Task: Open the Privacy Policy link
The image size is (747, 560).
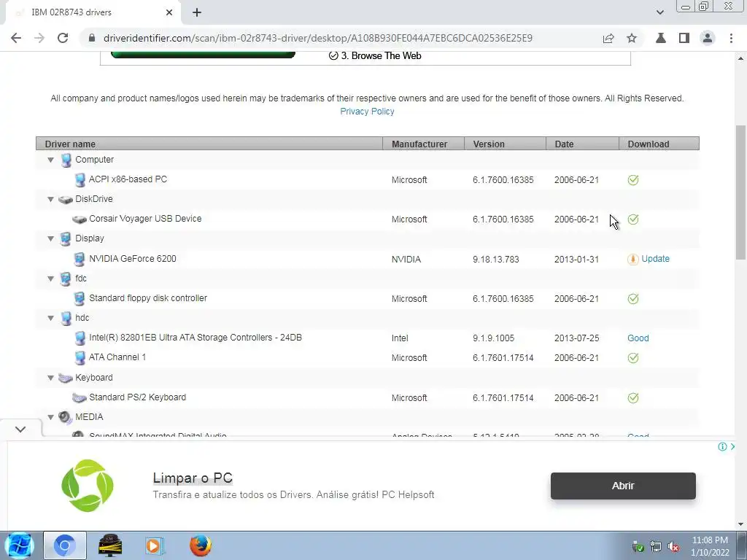Action: [x=367, y=112]
